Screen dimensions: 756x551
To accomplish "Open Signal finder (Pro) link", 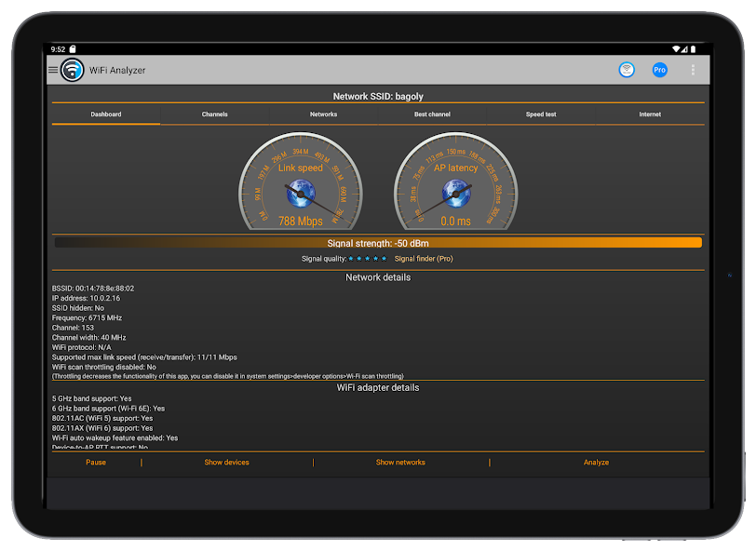I will (x=424, y=259).
